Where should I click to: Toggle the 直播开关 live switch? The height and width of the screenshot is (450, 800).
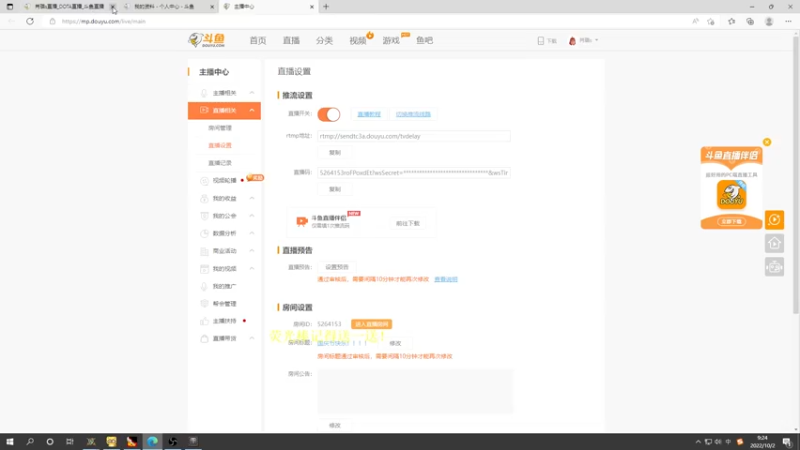[329, 114]
